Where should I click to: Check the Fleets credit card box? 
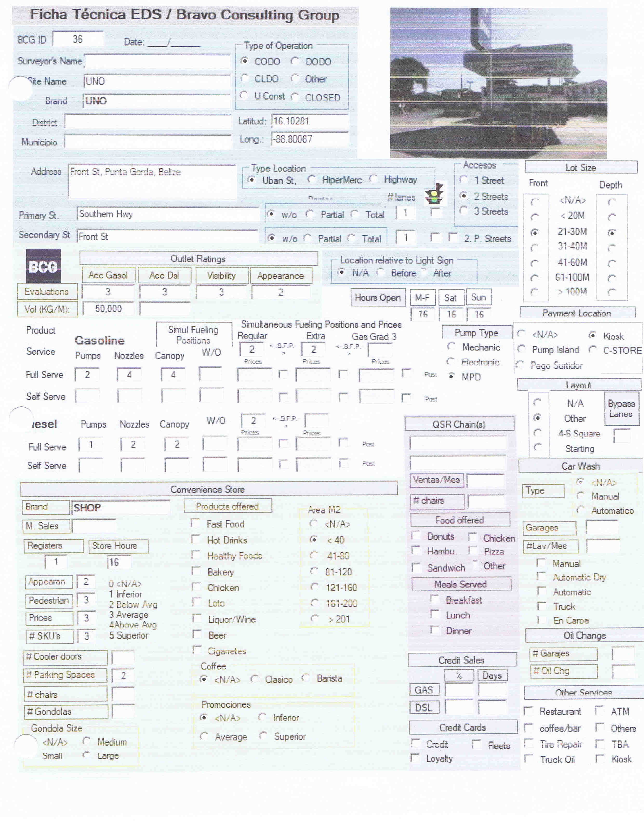click(476, 745)
